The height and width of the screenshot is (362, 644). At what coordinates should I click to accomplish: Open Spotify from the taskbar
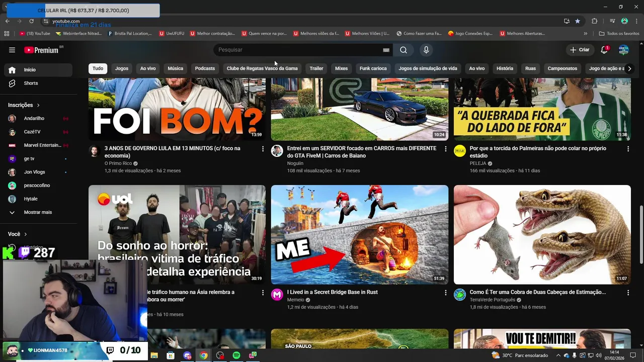pos(236,355)
